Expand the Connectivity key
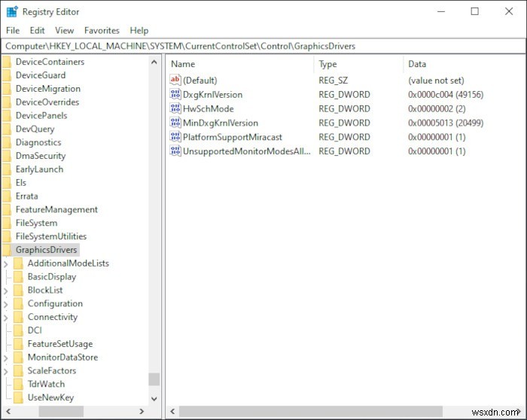This screenshot has width=527, height=420. [x=6, y=318]
